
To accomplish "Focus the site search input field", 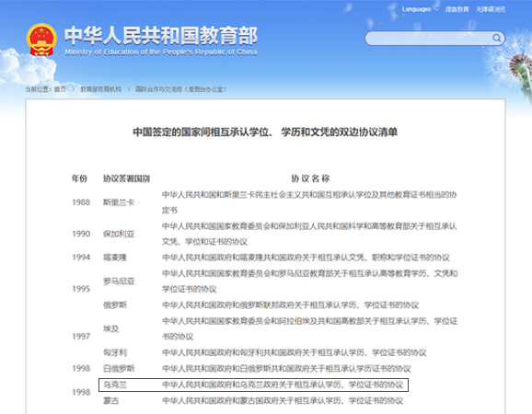I will pos(429,39).
